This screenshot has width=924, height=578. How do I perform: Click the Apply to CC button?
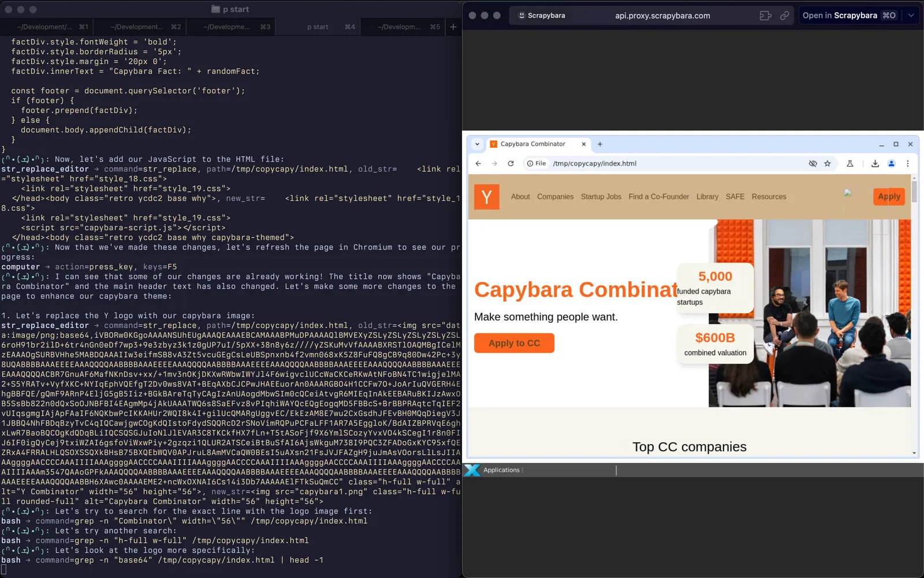[x=514, y=343]
